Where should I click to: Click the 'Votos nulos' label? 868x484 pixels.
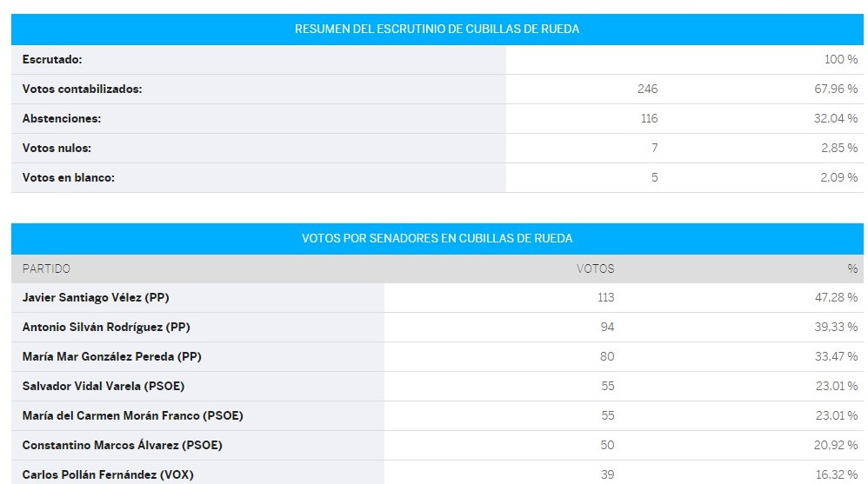57,149
